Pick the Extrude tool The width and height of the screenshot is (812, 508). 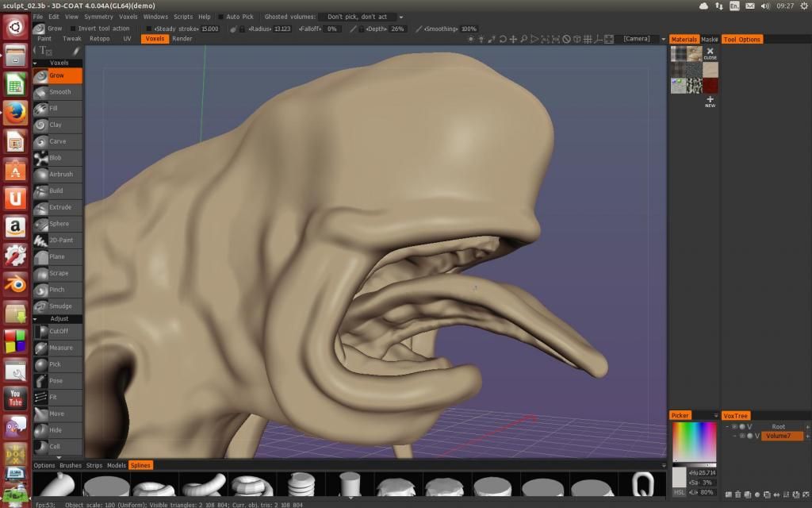[59, 207]
